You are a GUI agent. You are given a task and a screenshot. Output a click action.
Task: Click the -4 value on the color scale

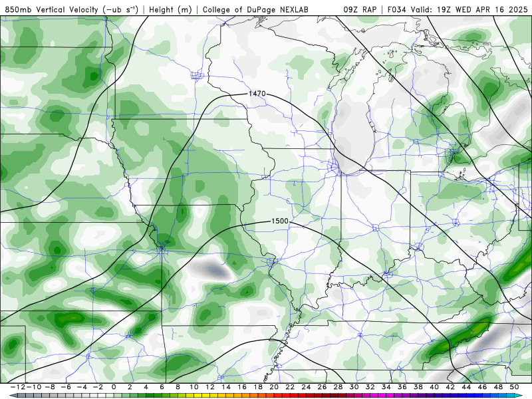click(x=82, y=387)
